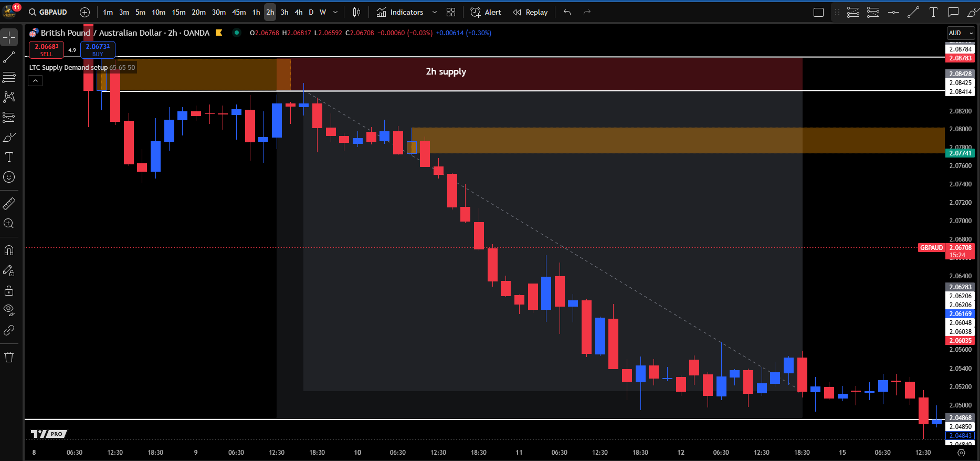
Task: Toggle hide all drawings eye icon
Action: 9,310
